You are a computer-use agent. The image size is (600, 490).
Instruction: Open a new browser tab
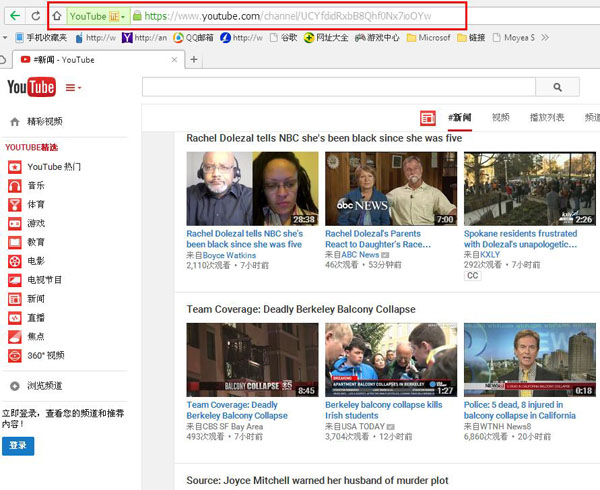coord(194,59)
